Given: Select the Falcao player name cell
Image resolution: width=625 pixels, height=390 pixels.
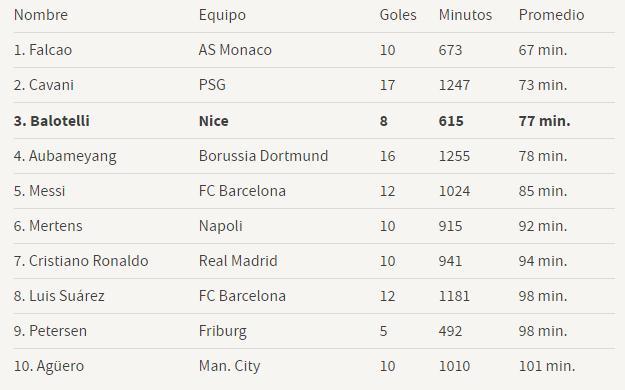Looking at the screenshot, I should 43,50.
